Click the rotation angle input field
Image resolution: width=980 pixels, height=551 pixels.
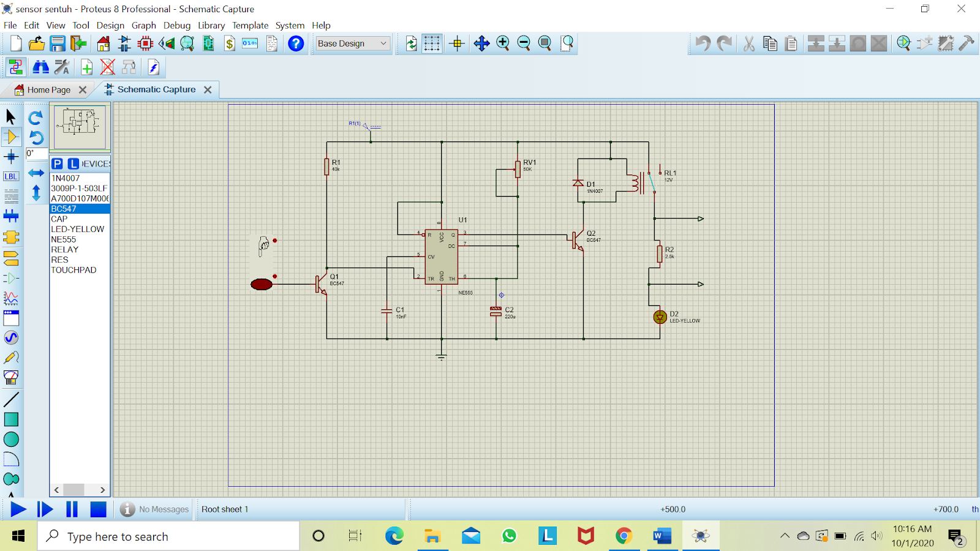36,153
